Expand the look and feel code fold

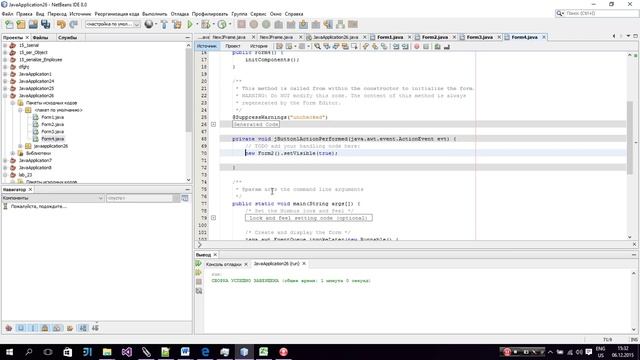coord(213,218)
